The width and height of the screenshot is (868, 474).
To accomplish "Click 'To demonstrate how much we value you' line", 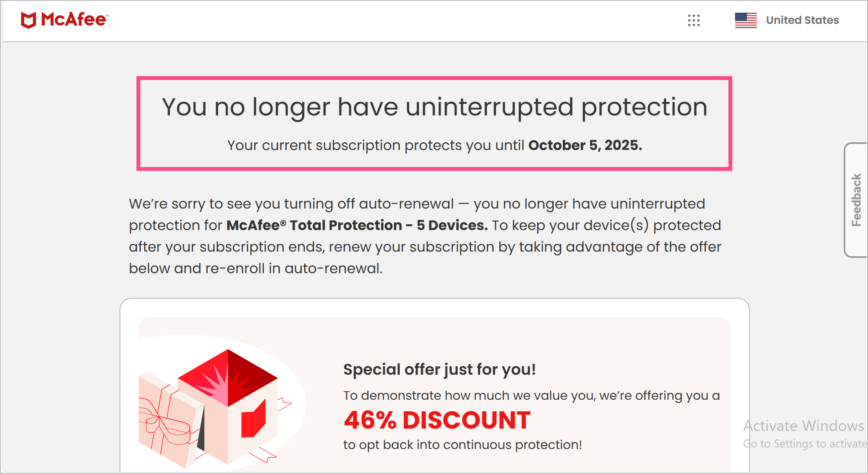I will (x=531, y=396).
